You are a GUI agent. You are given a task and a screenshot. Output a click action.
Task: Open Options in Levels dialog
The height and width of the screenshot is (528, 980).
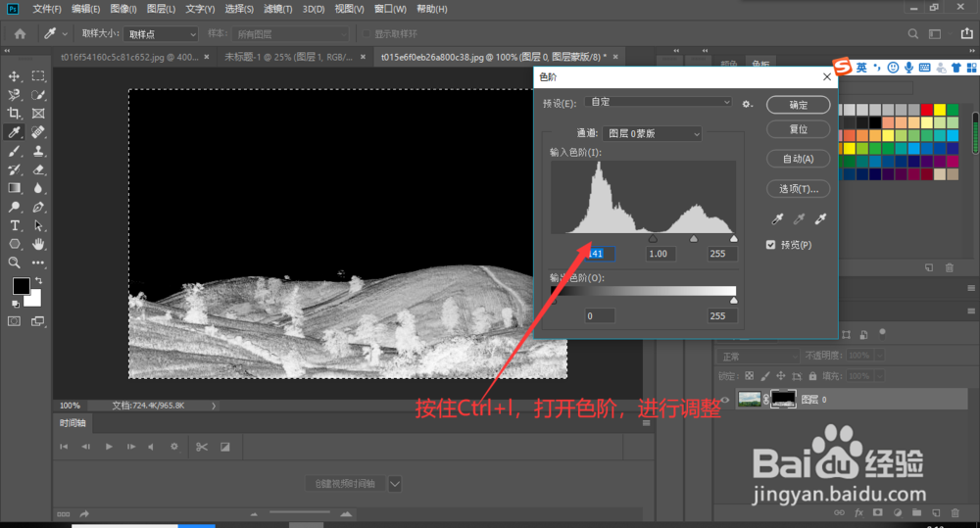pos(798,189)
